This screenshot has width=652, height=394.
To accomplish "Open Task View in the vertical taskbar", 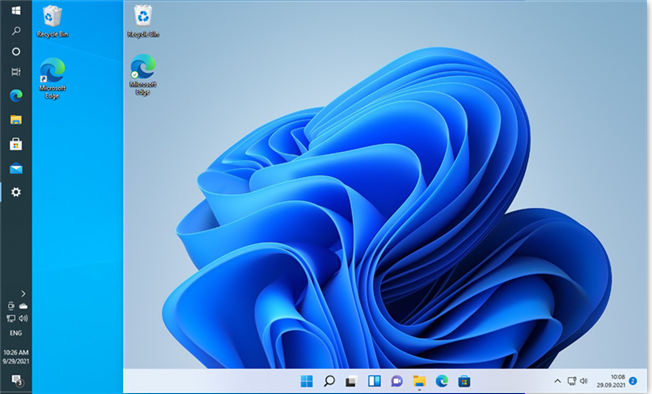I will tap(16, 72).
